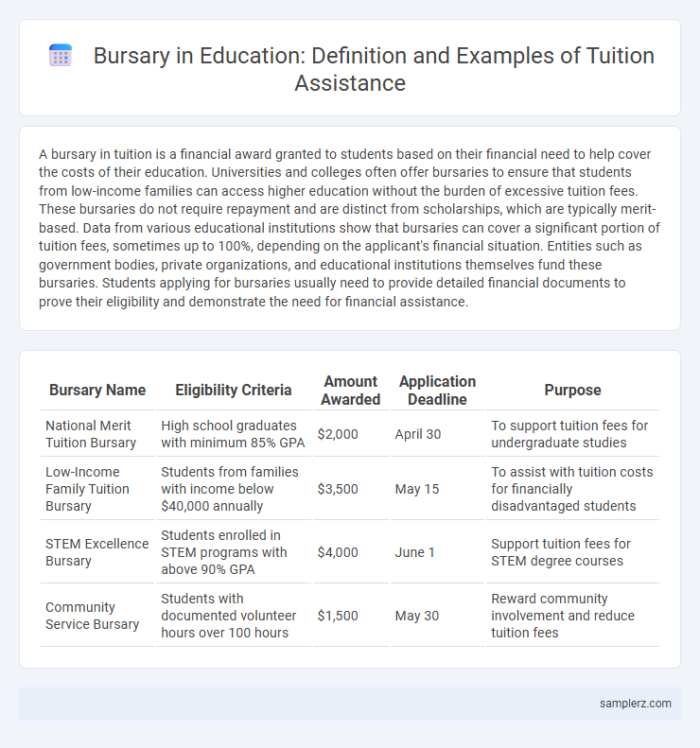The height and width of the screenshot is (748, 700).
Task: Click 'To assist with tuition costs' purpose cell
Action: point(572,489)
